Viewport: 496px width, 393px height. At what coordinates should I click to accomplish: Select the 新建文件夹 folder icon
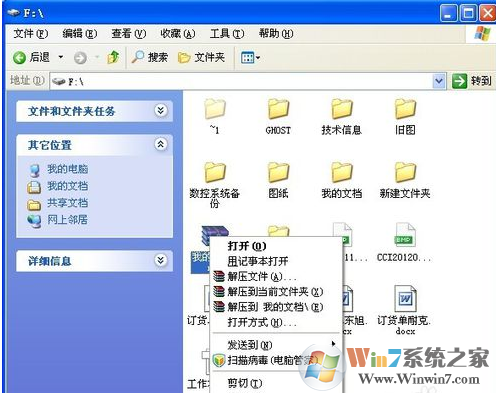[405, 172]
